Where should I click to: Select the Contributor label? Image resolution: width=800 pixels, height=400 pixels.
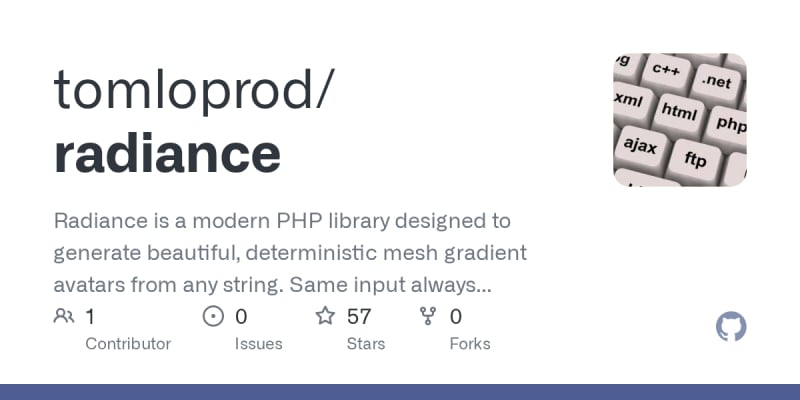click(x=128, y=343)
